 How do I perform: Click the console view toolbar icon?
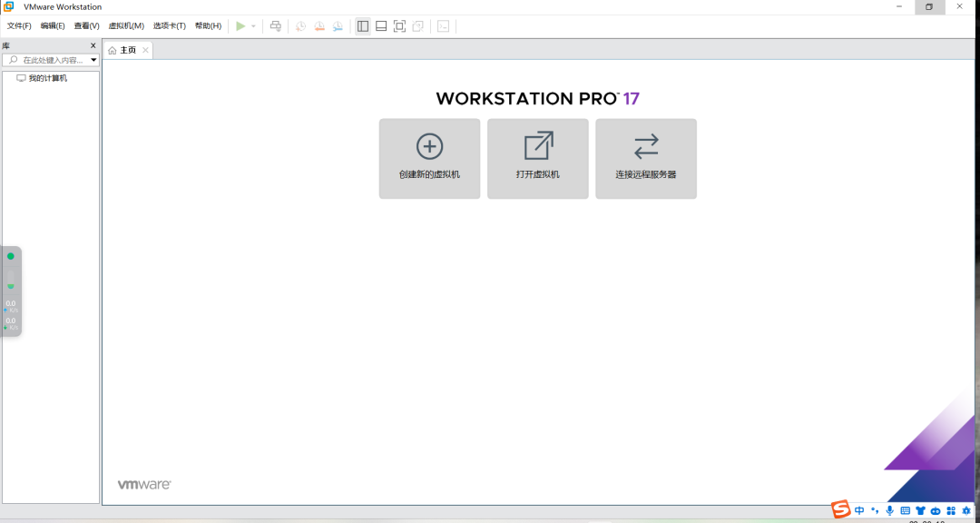[443, 26]
